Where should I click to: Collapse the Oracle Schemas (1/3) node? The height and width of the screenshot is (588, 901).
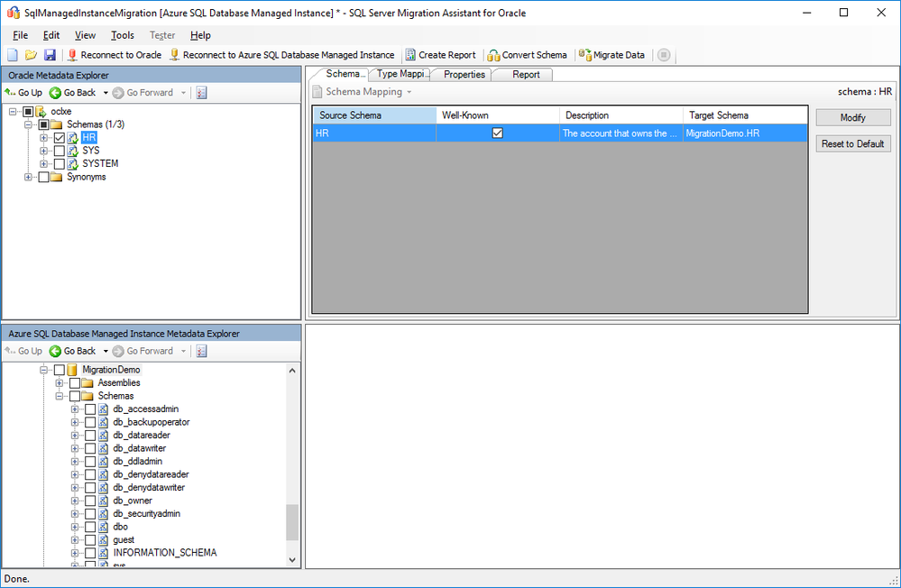click(28, 124)
